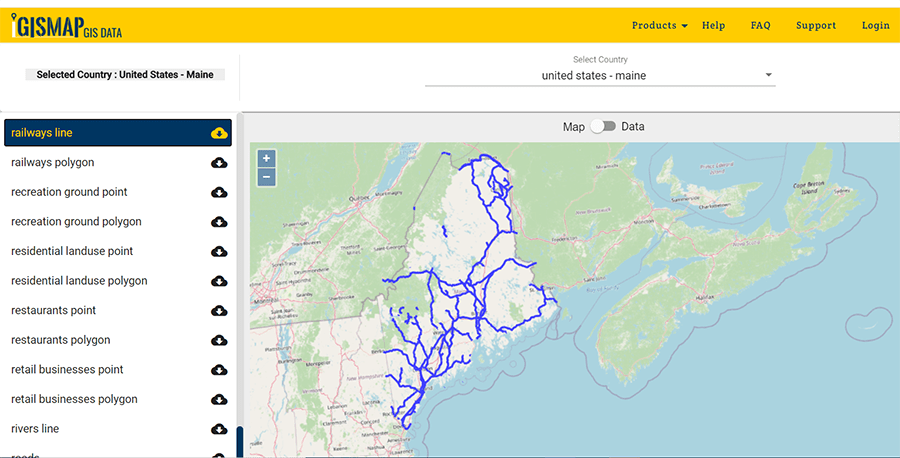Select the residential landuse polygon layer
The height and width of the screenshot is (458, 900).
pyautogui.click(x=118, y=281)
